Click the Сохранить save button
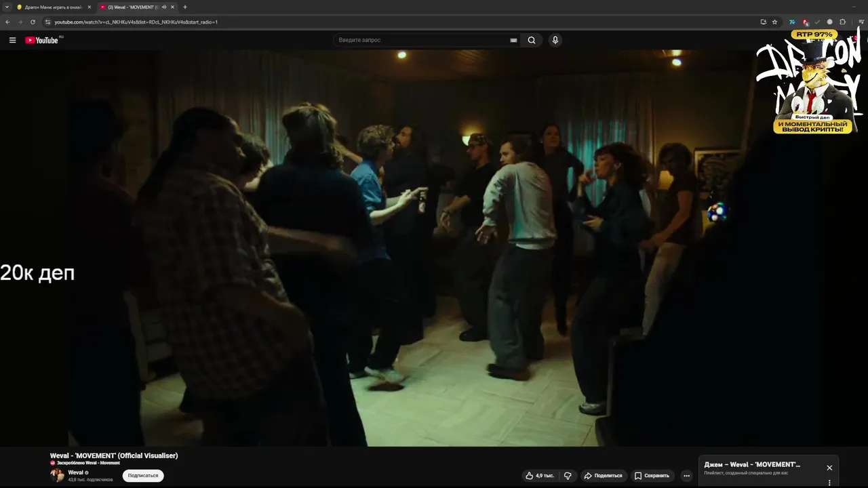 click(652, 476)
